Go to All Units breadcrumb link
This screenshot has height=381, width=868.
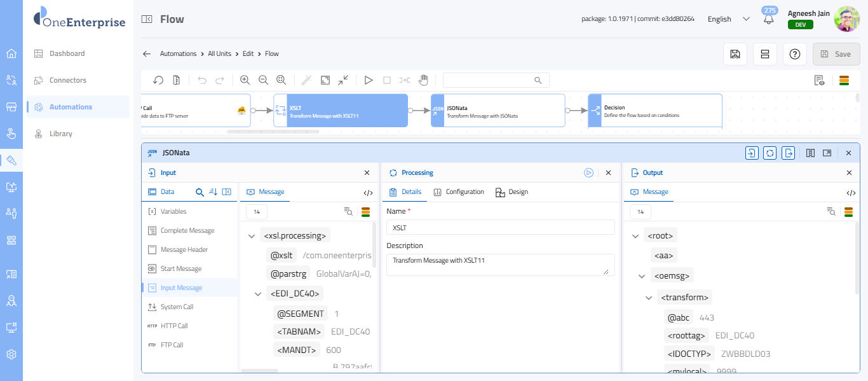(x=219, y=53)
